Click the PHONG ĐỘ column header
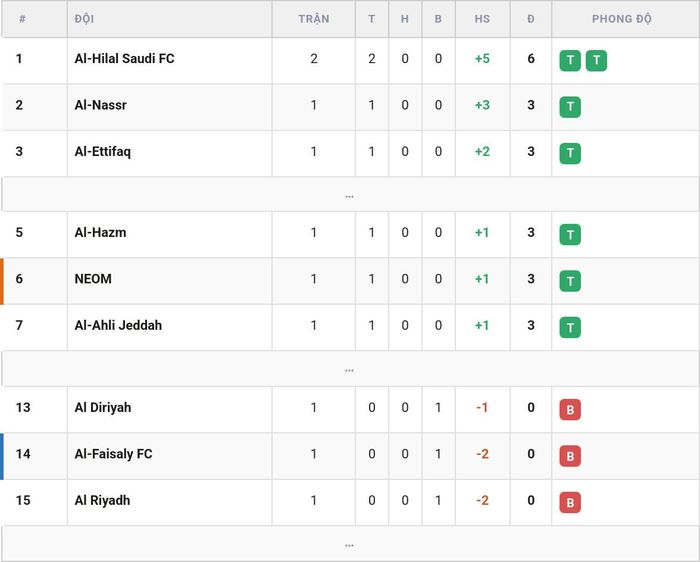 621,19
